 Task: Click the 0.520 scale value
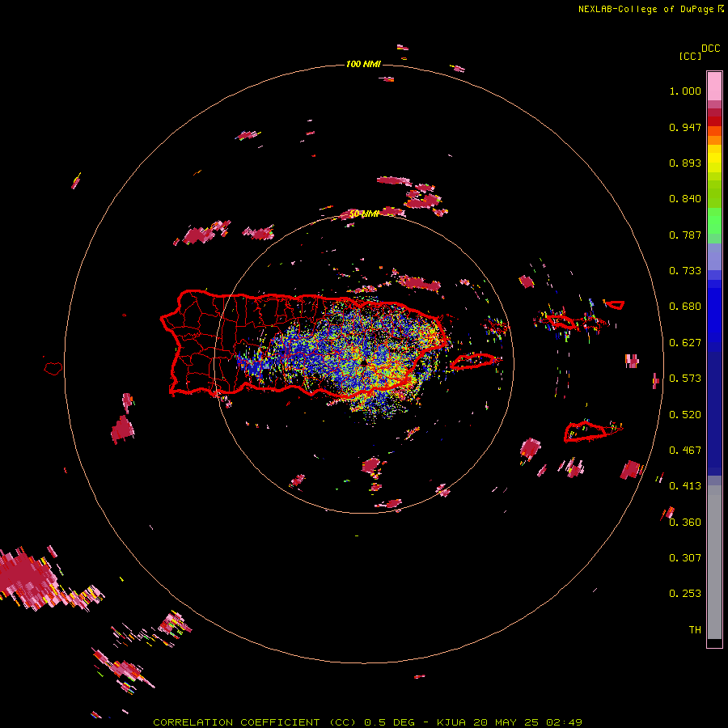[x=685, y=415]
